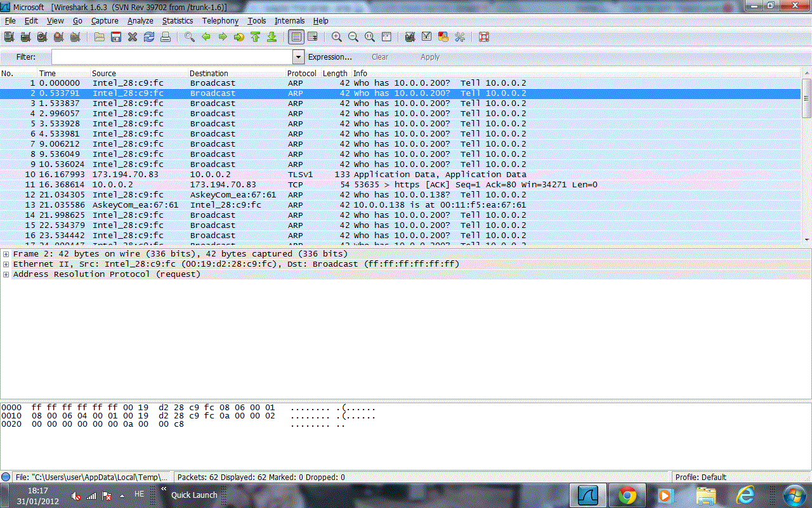Stop the running live capture
Screen dimensions: 812x508
tap(59, 37)
